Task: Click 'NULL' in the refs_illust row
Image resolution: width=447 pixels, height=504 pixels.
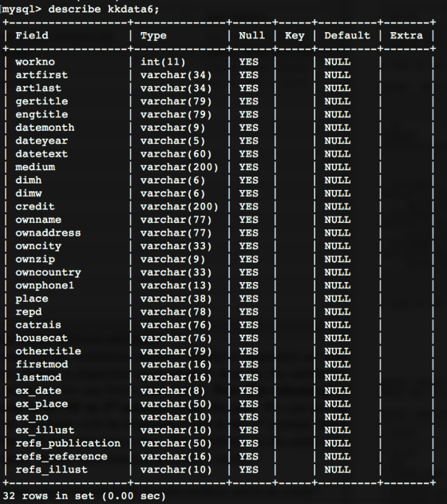Action: point(337,470)
